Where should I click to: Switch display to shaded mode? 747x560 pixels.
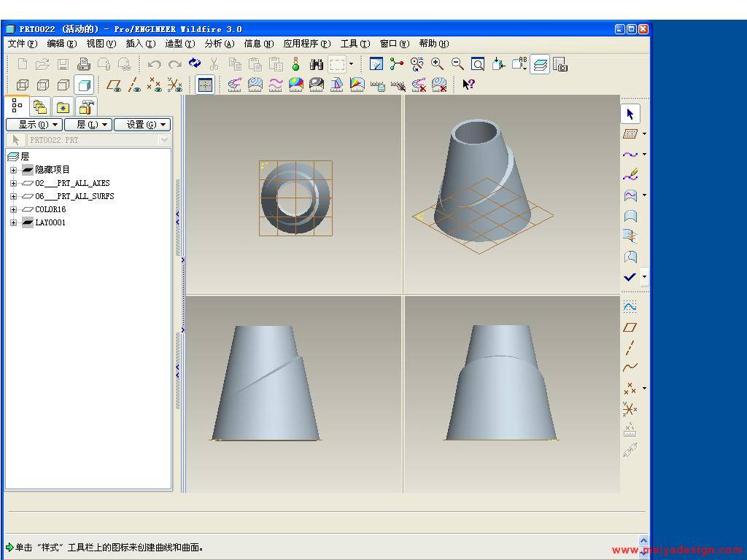coord(84,85)
